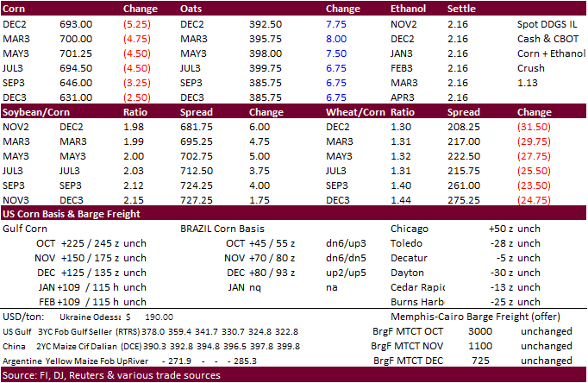588x383 pixels.
Task: Click Soybean/Corn ratio 1.98
Action: 134,127
